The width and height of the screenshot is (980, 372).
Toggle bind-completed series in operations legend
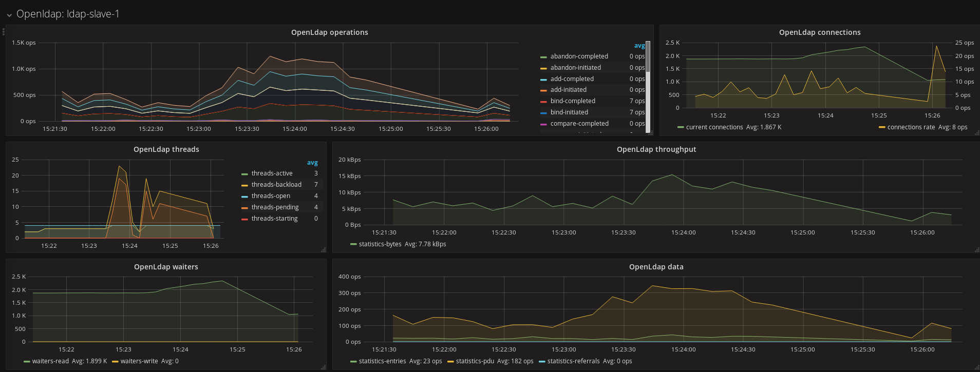pyautogui.click(x=573, y=101)
